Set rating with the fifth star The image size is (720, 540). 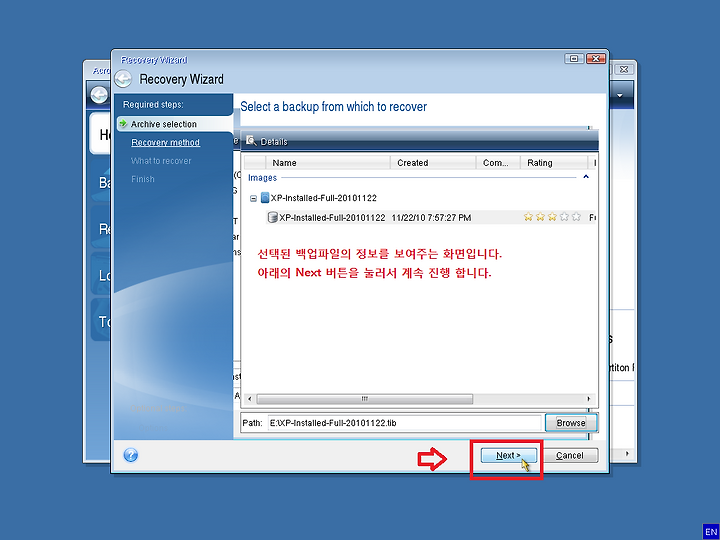[576, 217]
